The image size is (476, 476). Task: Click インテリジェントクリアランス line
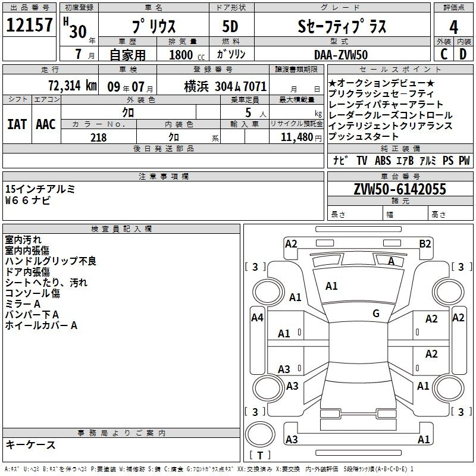(390, 126)
